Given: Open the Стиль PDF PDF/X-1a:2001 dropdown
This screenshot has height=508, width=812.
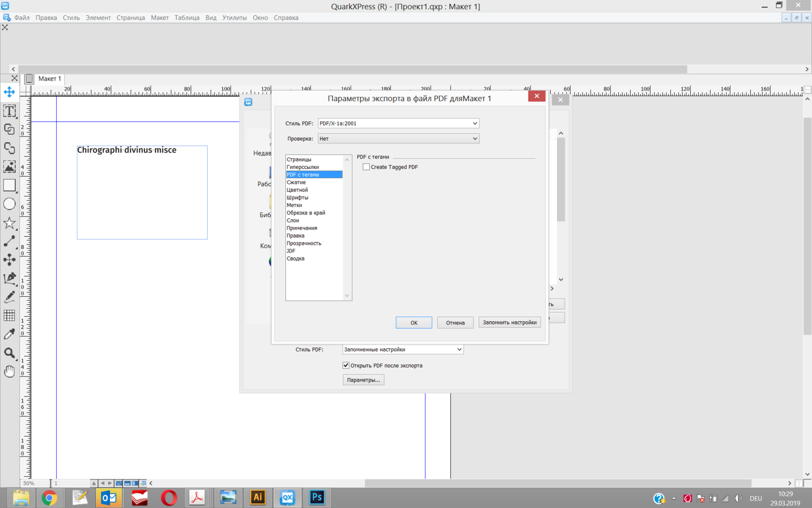Looking at the screenshot, I should [398, 123].
